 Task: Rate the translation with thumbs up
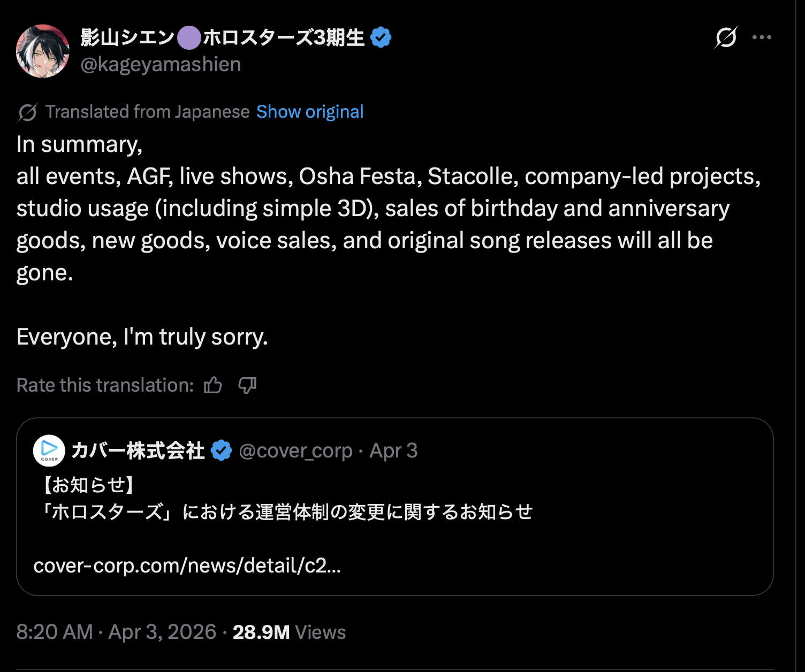[213, 385]
